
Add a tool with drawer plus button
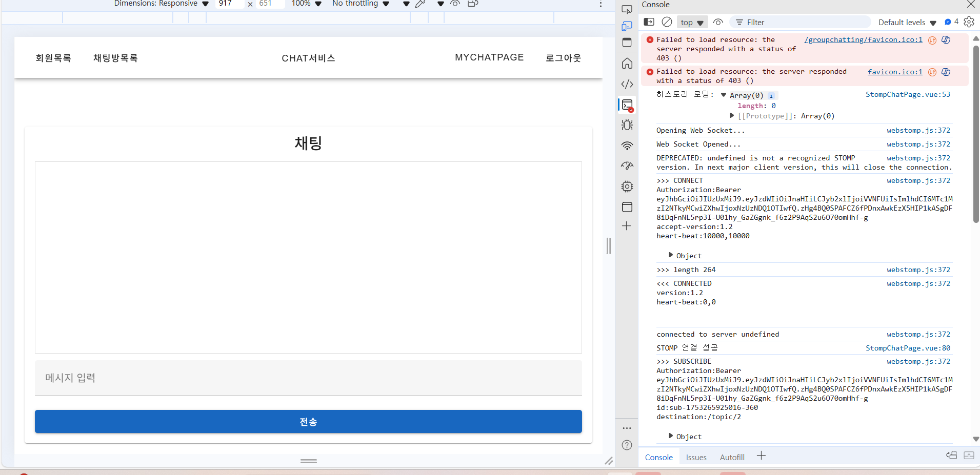click(x=761, y=456)
